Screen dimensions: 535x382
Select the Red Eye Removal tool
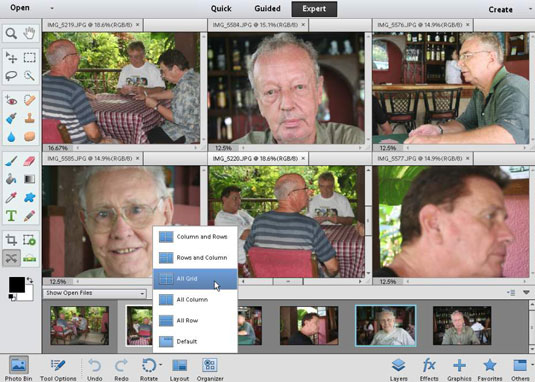tap(11, 100)
